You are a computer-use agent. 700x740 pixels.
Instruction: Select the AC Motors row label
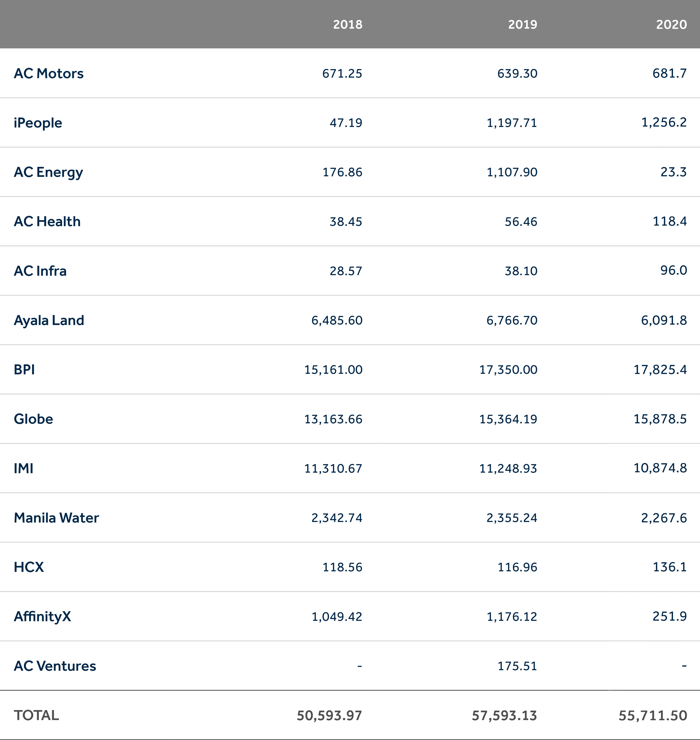coord(48,73)
